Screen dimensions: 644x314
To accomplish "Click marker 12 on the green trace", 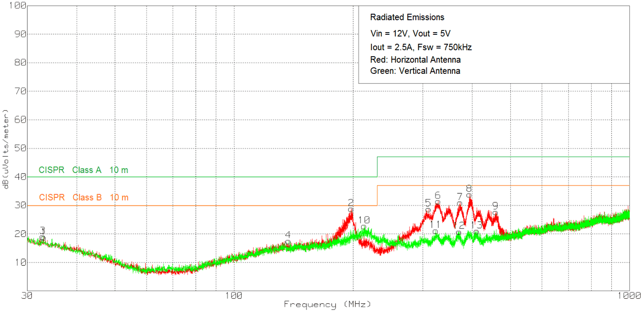I will pyautogui.click(x=459, y=232).
